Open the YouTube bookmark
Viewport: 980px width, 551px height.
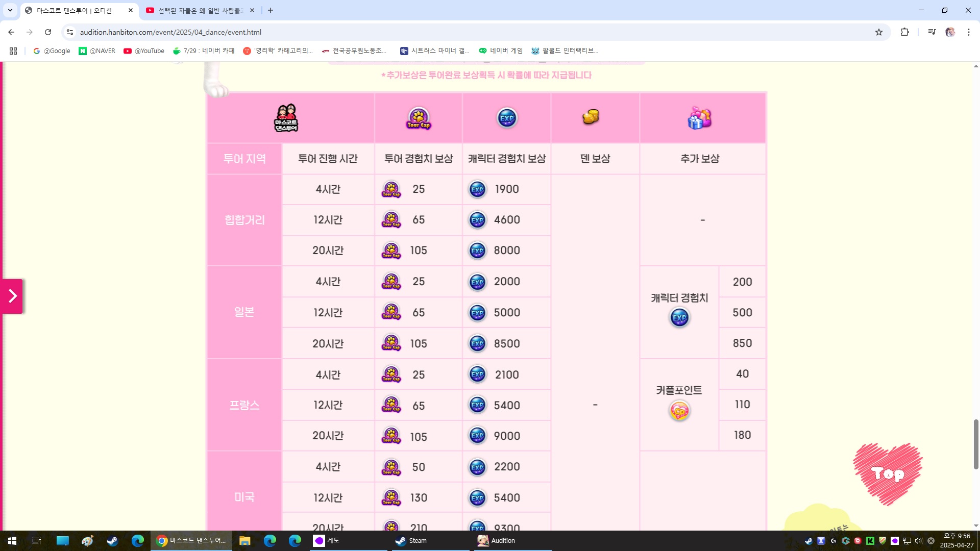(x=144, y=51)
